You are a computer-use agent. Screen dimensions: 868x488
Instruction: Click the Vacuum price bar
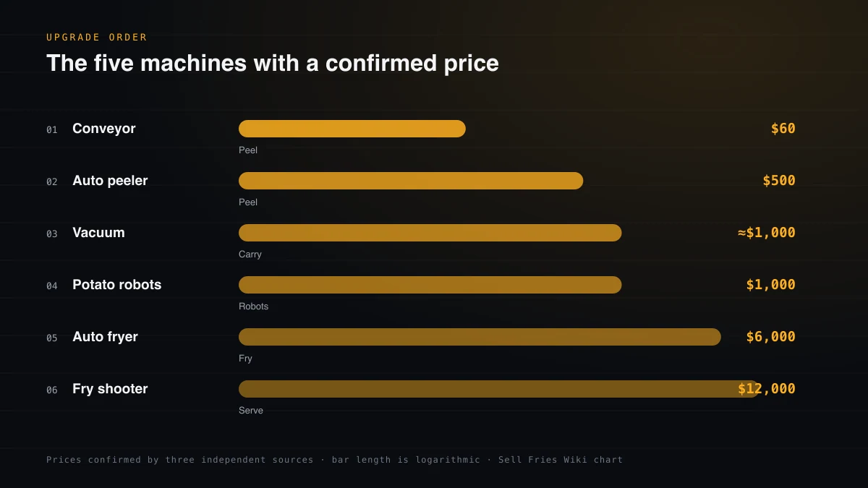[430, 233]
